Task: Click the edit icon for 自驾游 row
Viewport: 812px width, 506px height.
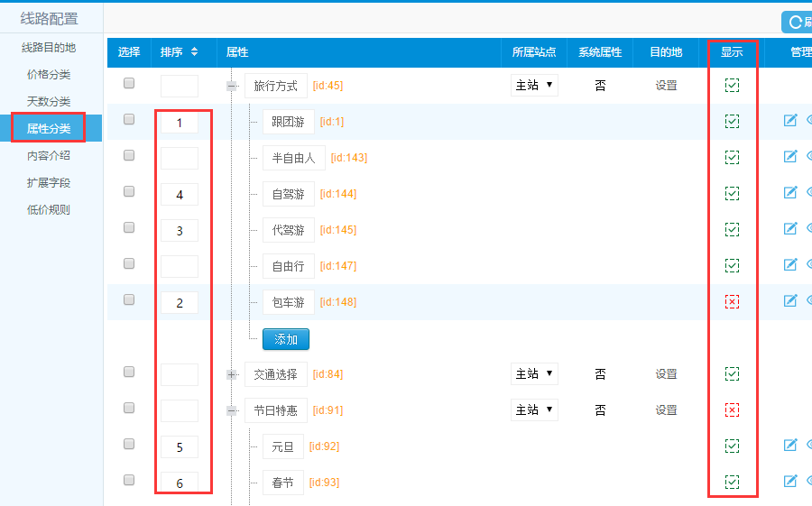Action: [790, 192]
